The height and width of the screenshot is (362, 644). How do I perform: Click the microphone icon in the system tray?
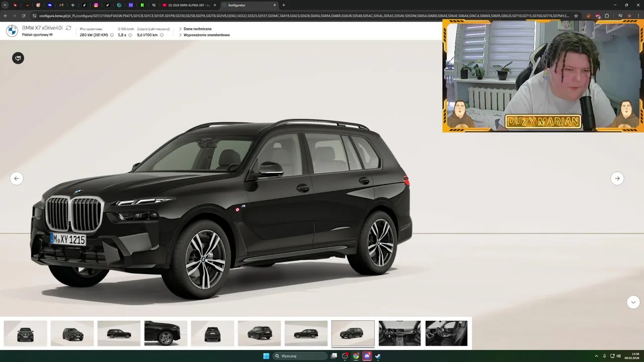click(x=604, y=356)
